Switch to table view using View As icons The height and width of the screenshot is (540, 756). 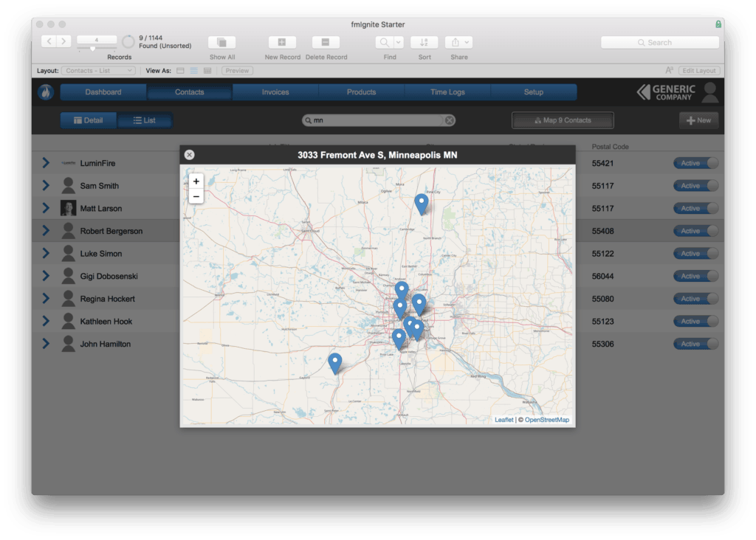[207, 70]
